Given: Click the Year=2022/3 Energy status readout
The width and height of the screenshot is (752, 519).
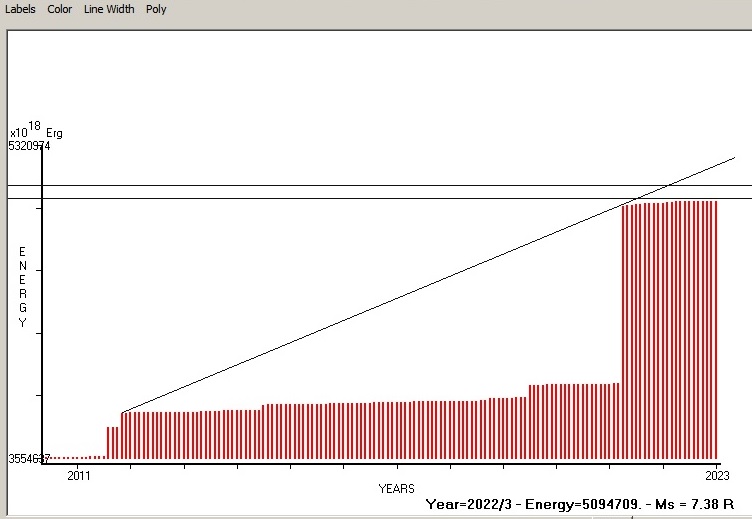Looking at the screenshot, I should click(580, 505).
